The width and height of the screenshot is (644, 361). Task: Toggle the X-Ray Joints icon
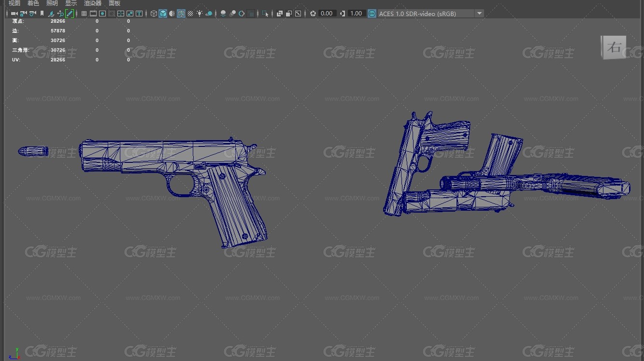point(298,14)
